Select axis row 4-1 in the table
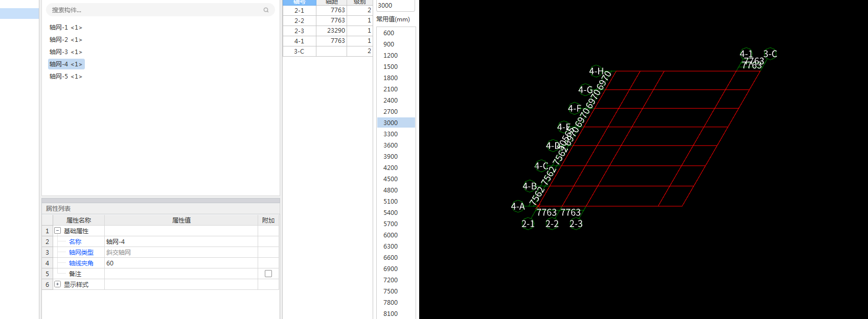Viewport: 868px width, 319px height. tap(328, 41)
